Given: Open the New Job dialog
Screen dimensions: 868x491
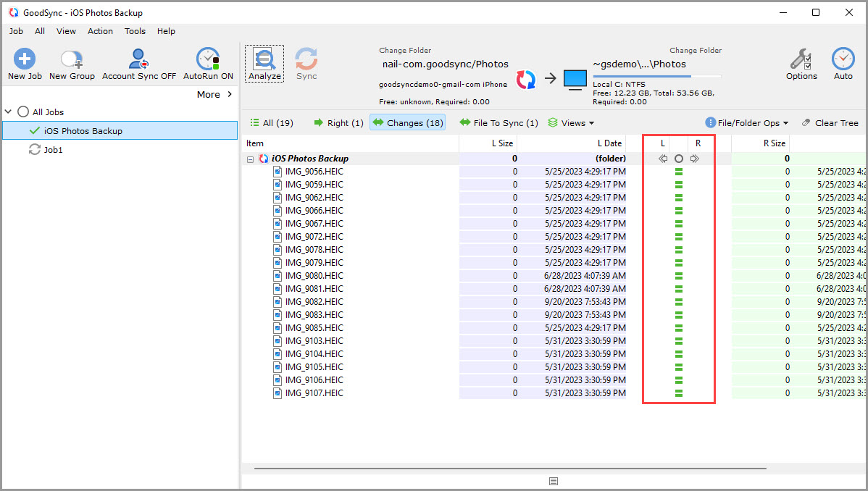Looking at the screenshot, I should (24, 63).
